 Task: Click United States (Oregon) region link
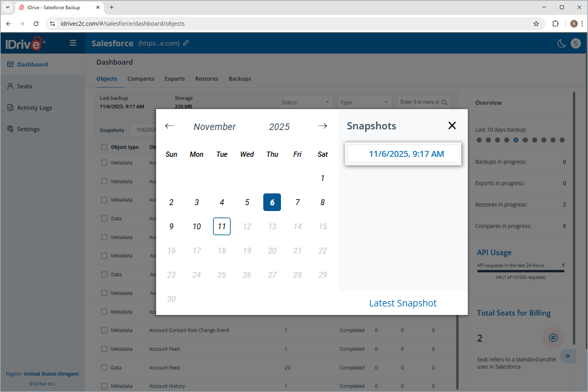click(x=51, y=374)
